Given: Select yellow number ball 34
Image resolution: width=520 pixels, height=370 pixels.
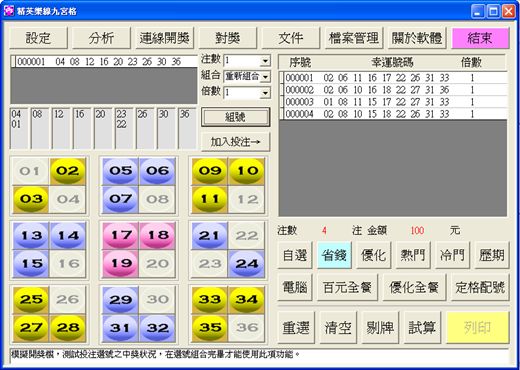Looking at the screenshot, I should pyautogui.click(x=247, y=299).
